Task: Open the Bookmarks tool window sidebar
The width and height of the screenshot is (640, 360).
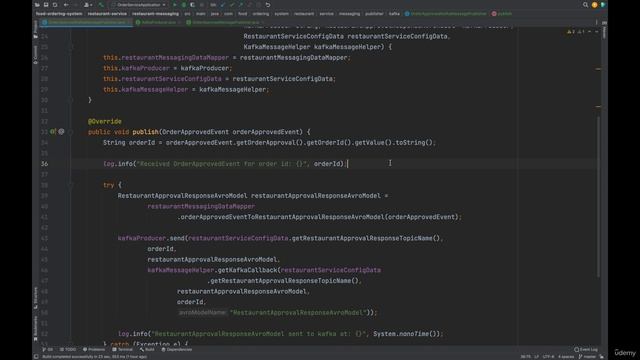Action: [x=36, y=329]
